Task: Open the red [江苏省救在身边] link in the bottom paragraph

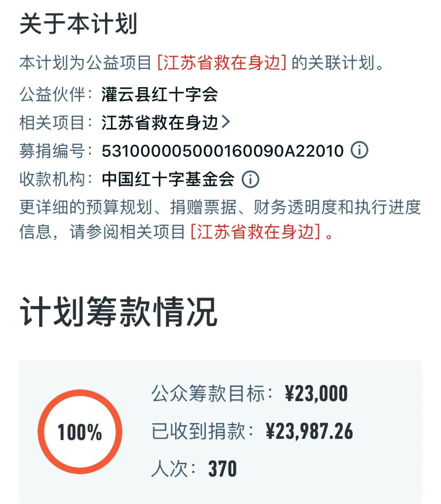Action: pyautogui.click(x=256, y=232)
